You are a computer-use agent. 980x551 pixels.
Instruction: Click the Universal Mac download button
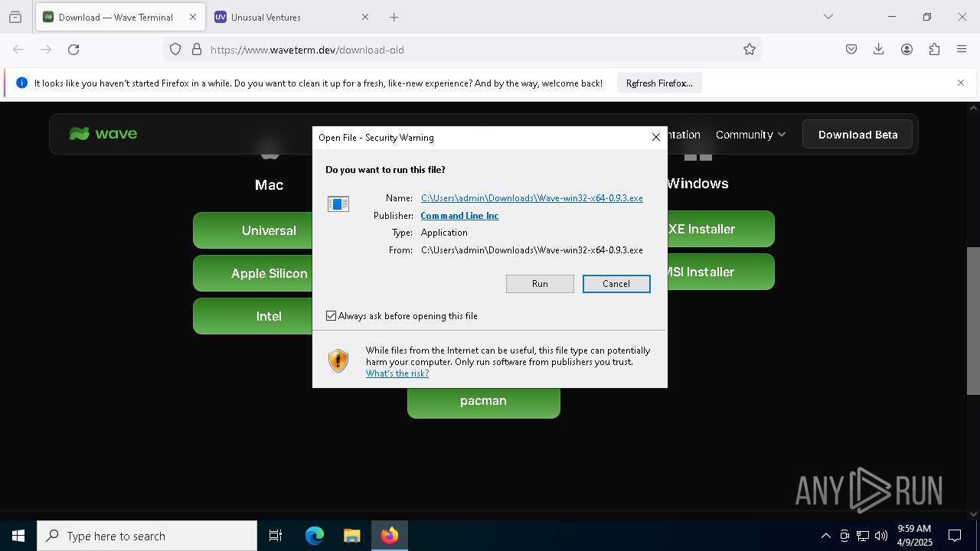pos(254,230)
